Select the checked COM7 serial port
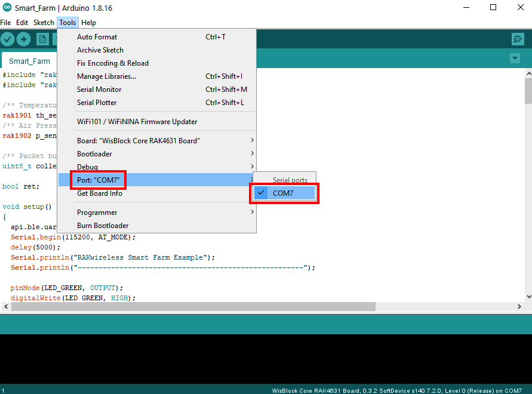The height and width of the screenshot is (394, 532). (284, 193)
